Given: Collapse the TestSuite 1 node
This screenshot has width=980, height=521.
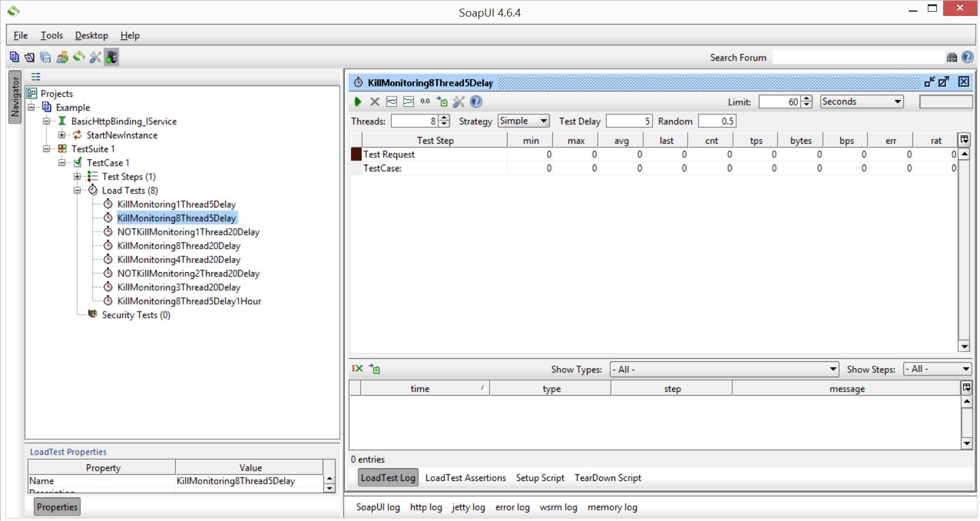Looking at the screenshot, I should tap(46, 149).
